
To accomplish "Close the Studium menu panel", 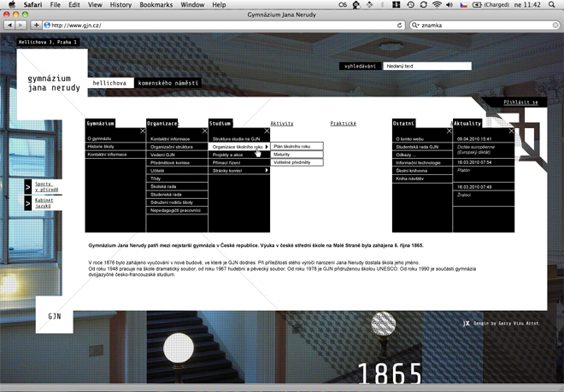I will tap(267, 131).
